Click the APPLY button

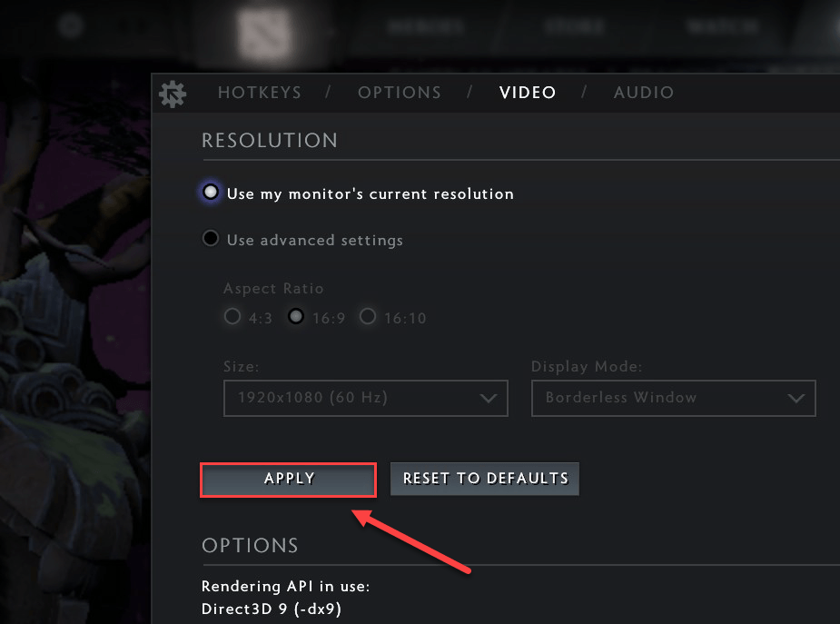[x=288, y=479]
